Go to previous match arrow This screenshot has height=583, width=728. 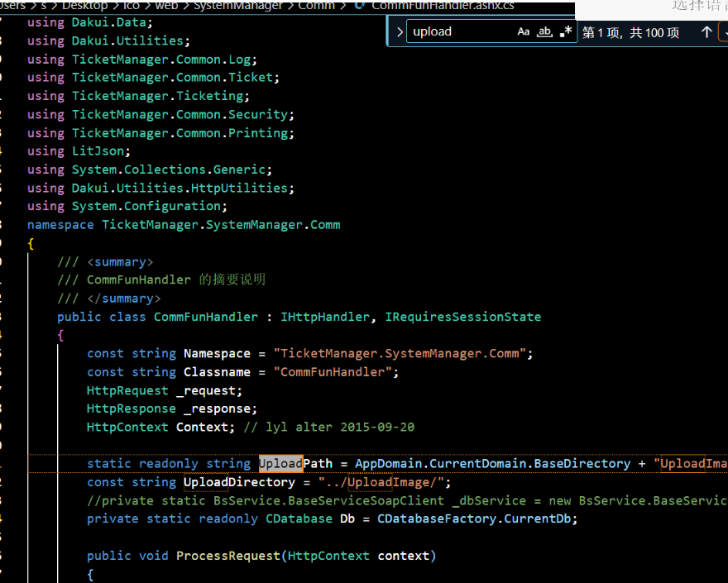coord(706,32)
